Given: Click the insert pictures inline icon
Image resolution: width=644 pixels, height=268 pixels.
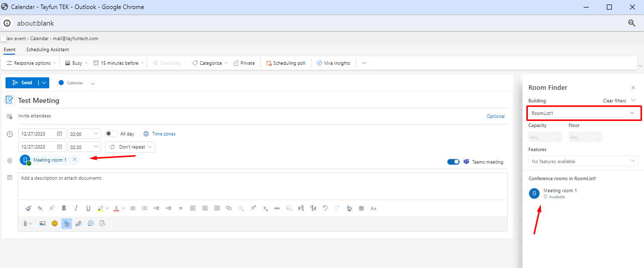Looking at the screenshot, I should pyautogui.click(x=43, y=224).
